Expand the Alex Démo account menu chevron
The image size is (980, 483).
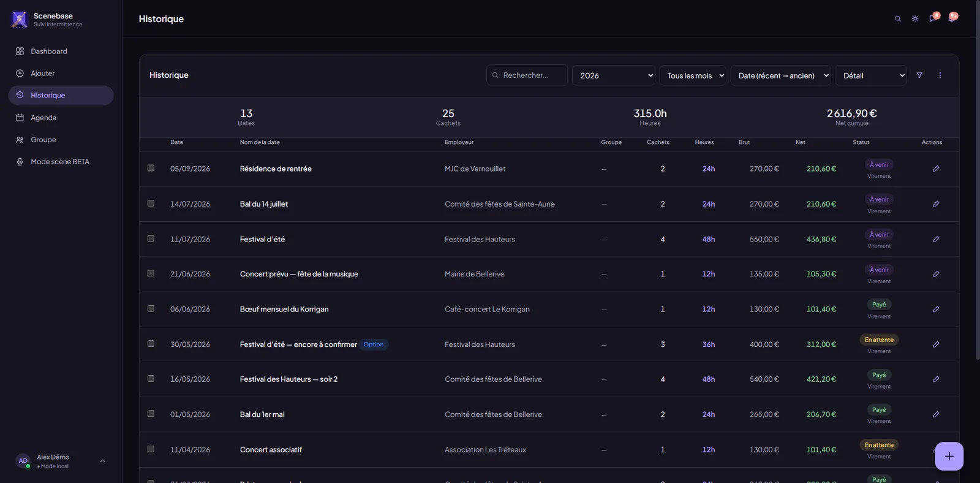(x=102, y=461)
